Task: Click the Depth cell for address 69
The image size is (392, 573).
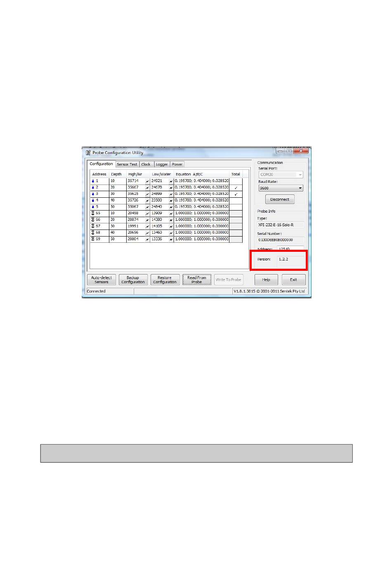Action: 118,239
